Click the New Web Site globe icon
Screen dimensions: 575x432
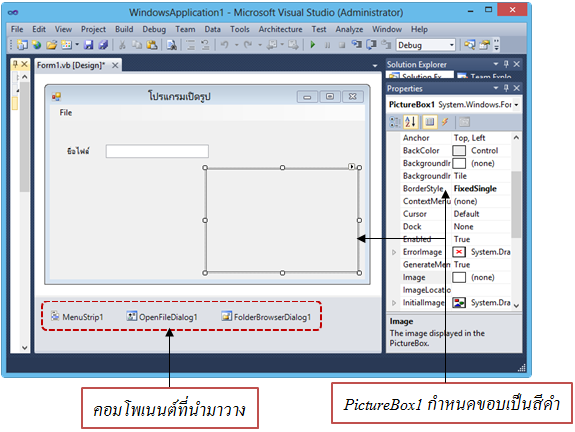click(36, 45)
